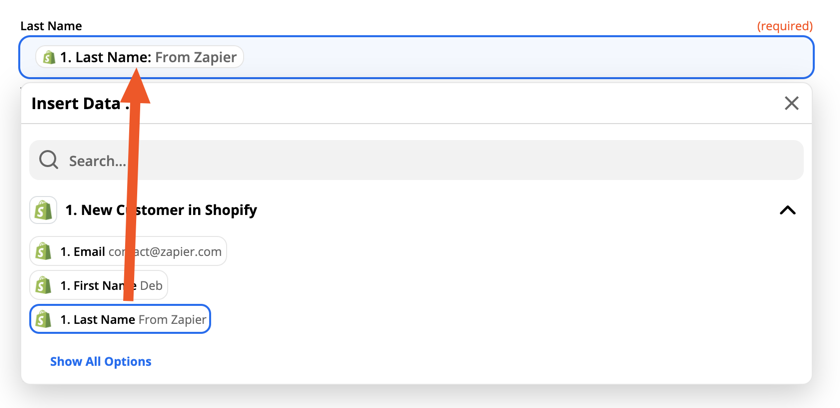Screen dimensions: 840x408
Task: Click the orange (required) indicator text
Action: point(785,26)
